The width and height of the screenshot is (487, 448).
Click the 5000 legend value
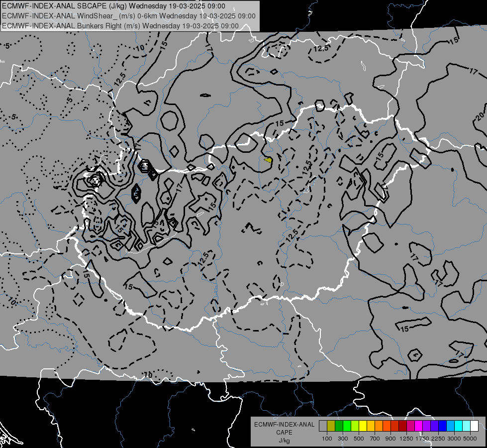pos(470,439)
